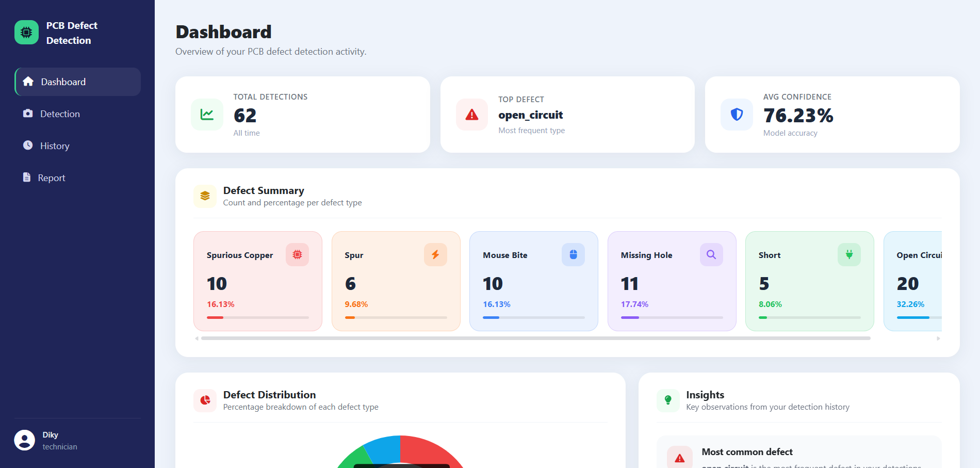This screenshot has width=980, height=468.
Task: Click the Defect Distribution pie chart icon
Action: click(205, 400)
